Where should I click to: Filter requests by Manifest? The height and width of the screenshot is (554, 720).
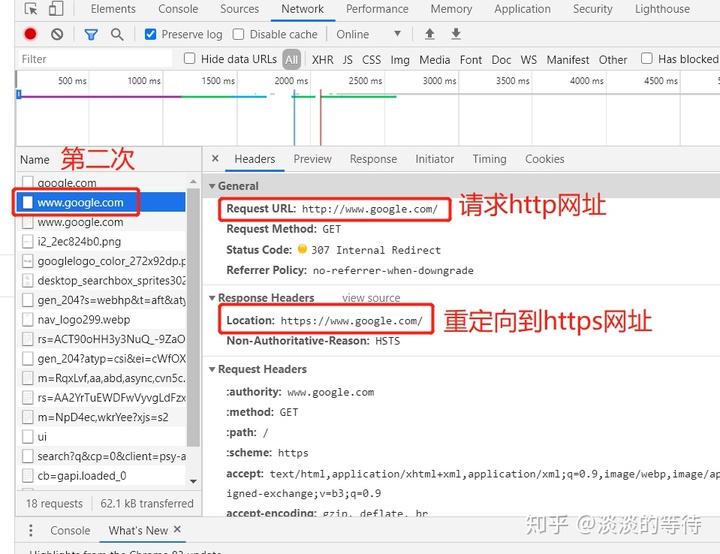coord(568,60)
